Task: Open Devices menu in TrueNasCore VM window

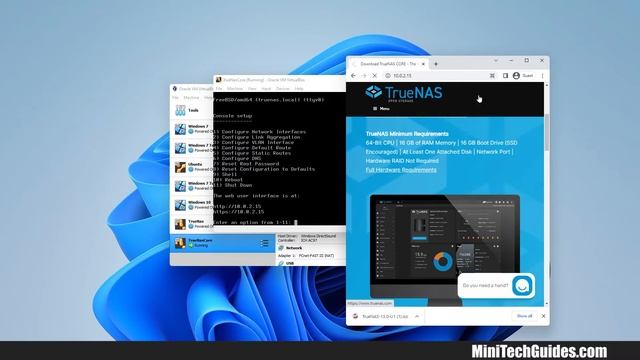Action: tap(282, 89)
